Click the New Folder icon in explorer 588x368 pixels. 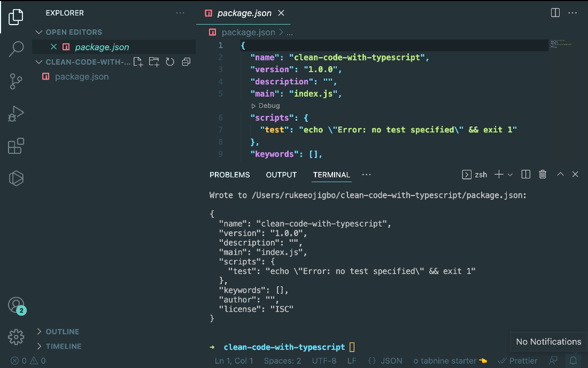(x=154, y=62)
